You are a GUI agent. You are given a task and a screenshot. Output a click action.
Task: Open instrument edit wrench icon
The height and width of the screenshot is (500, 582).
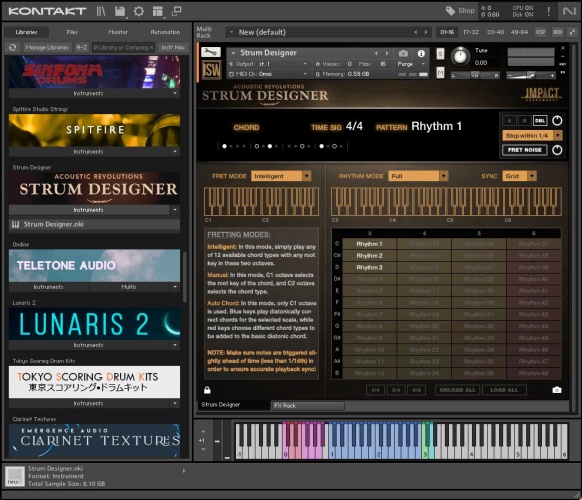pyautogui.click(x=211, y=52)
